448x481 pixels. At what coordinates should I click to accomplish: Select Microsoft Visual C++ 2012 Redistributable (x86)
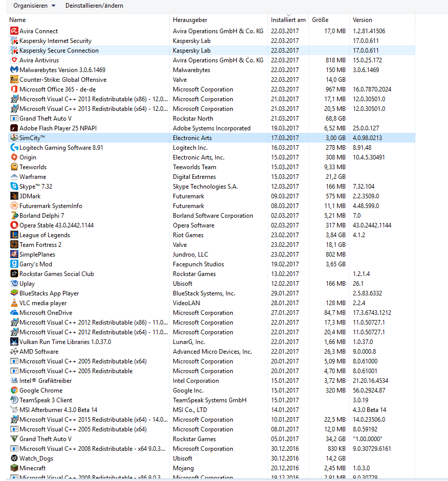click(x=211, y=323)
